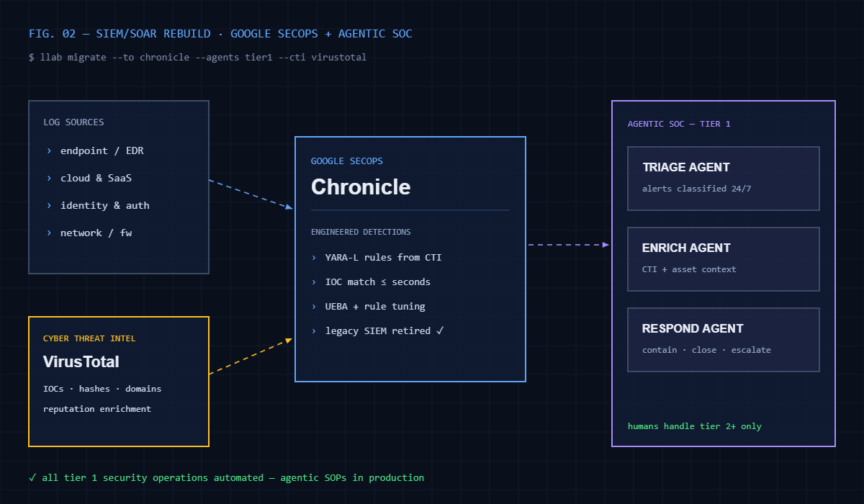Click the 'Chronicle' heading

(361, 187)
